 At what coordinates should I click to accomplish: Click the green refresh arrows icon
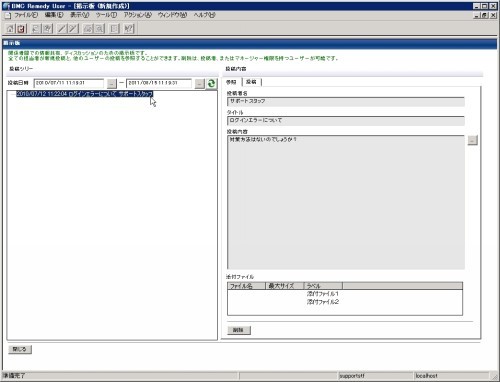pos(211,83)
